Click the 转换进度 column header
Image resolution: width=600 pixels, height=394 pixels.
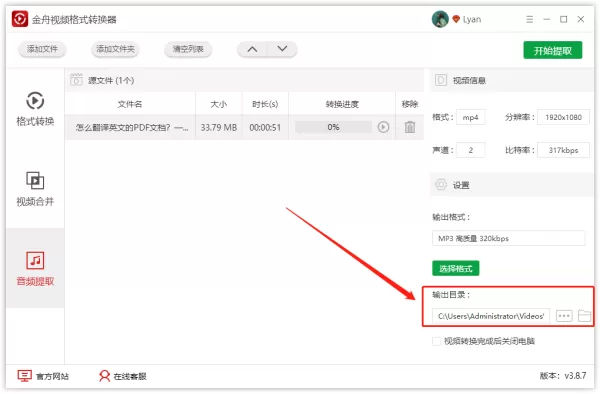click(342, 104)
